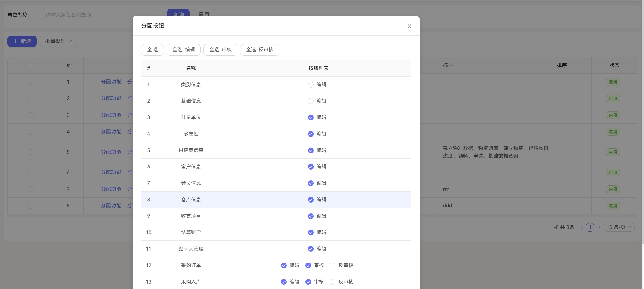The height and width of the screenshot is (289, 644).
Task: Uncheck 编辑 for 仓库信息 row
Action: [x=311, y=200]
